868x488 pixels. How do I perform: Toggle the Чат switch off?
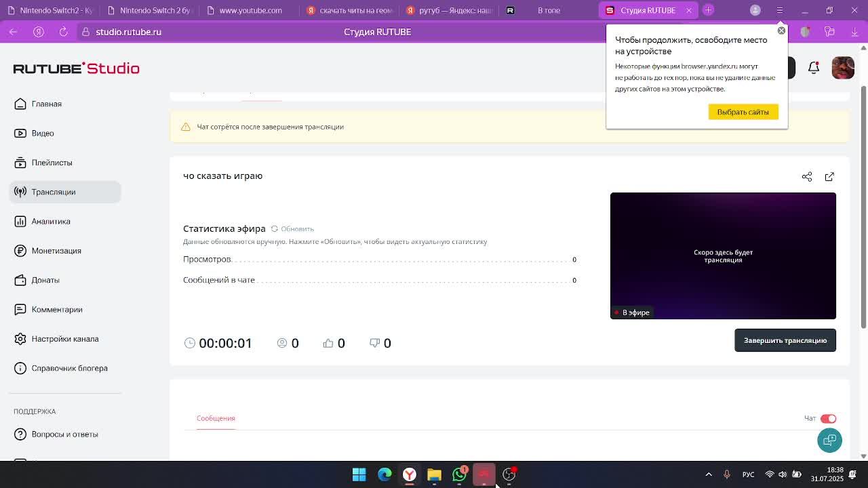click(x=829, y=418)
